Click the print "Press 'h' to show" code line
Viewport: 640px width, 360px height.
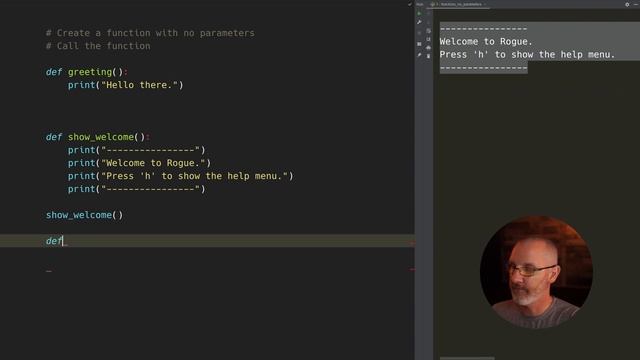coord(180,176)
